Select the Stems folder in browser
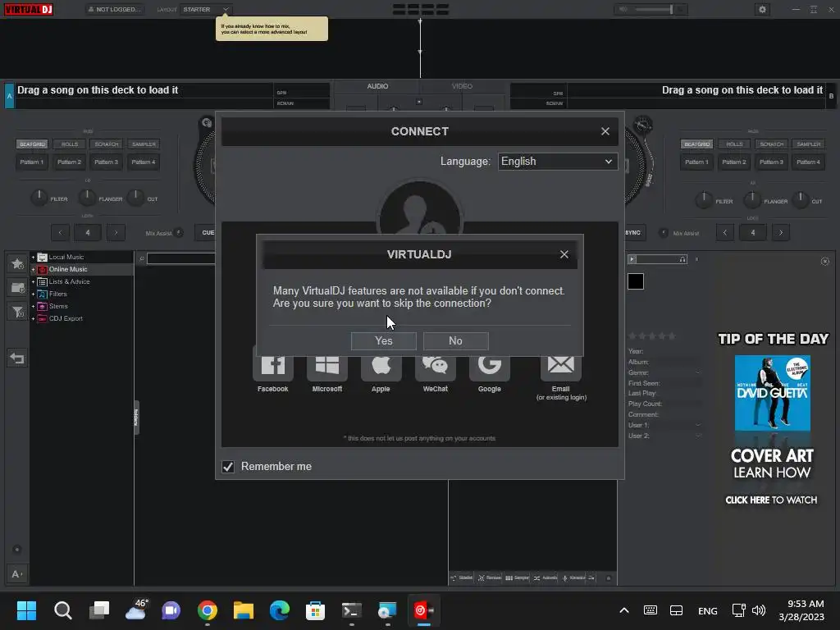This screenshot has width=840, height=630. coord(58,307)
